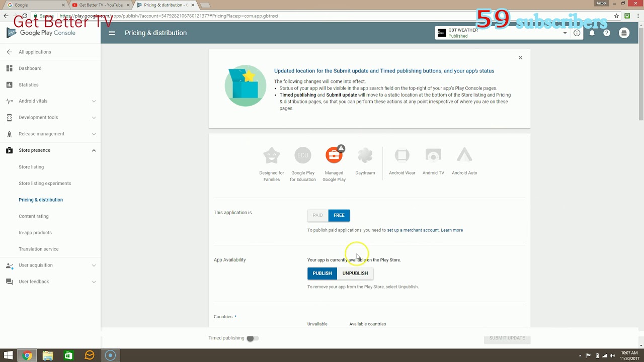
Task: Click the Release management rocket icon
Action: click(9, 134)
